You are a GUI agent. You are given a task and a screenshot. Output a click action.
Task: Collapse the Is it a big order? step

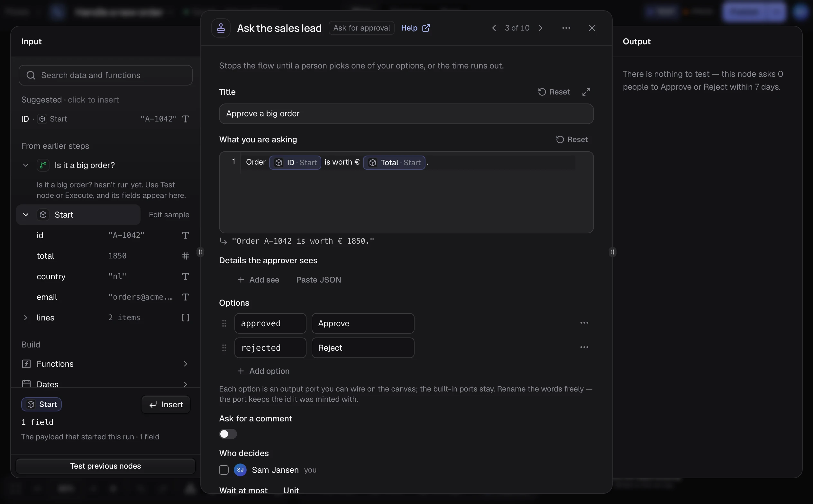coord(26,165)
